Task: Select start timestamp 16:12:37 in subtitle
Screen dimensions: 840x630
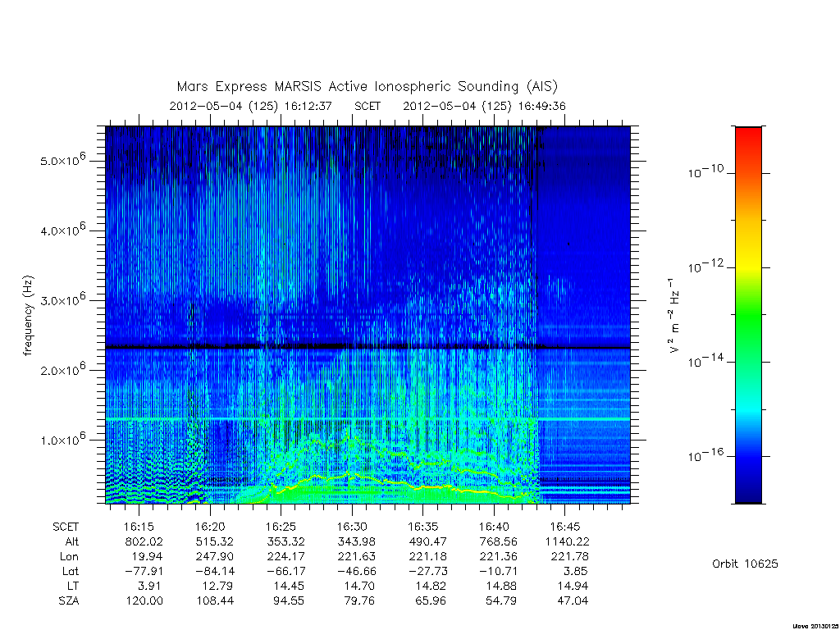Action: click(308, 106)
